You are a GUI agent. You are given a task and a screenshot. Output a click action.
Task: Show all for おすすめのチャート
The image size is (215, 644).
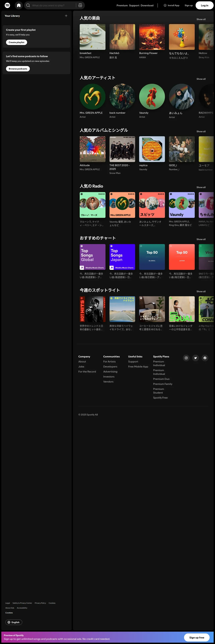[x=201, y=239]
